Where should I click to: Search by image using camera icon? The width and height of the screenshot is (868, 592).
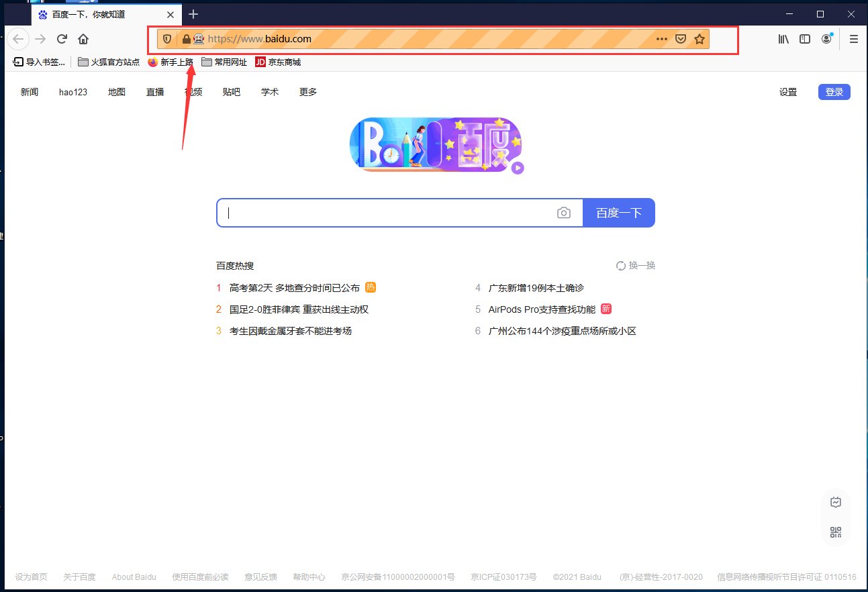[564, 213]
